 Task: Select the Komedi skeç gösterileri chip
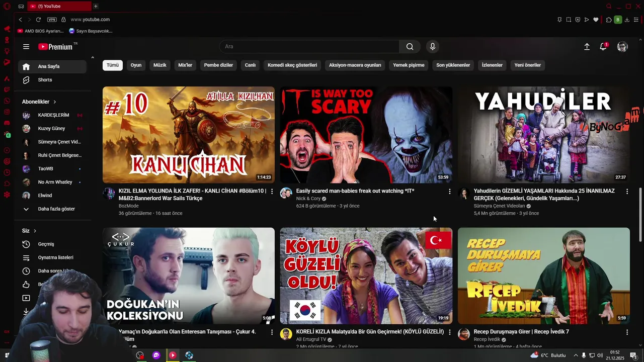(x=292, y=65)
